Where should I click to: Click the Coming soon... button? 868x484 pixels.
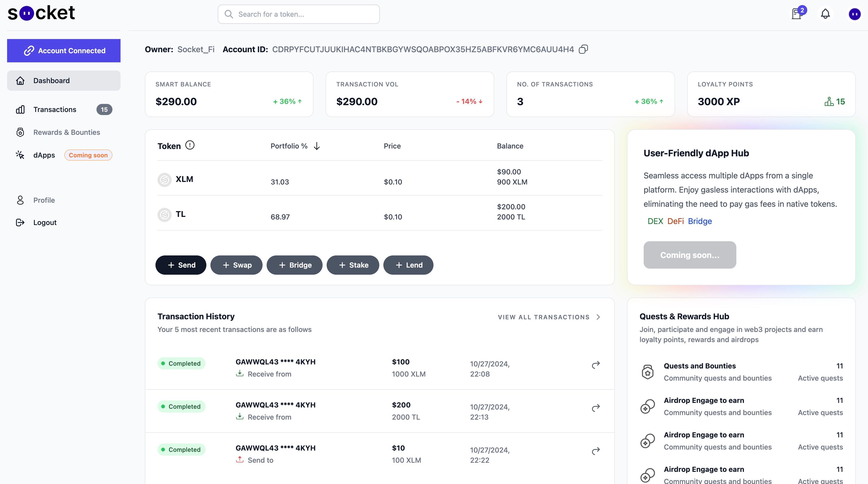click(690, 255)
